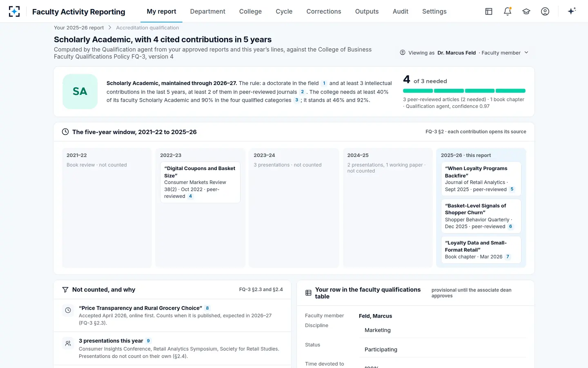Click the clock icon beside Price Transparency item
This screenshot has height=368, width=588.
click(68, 310)
